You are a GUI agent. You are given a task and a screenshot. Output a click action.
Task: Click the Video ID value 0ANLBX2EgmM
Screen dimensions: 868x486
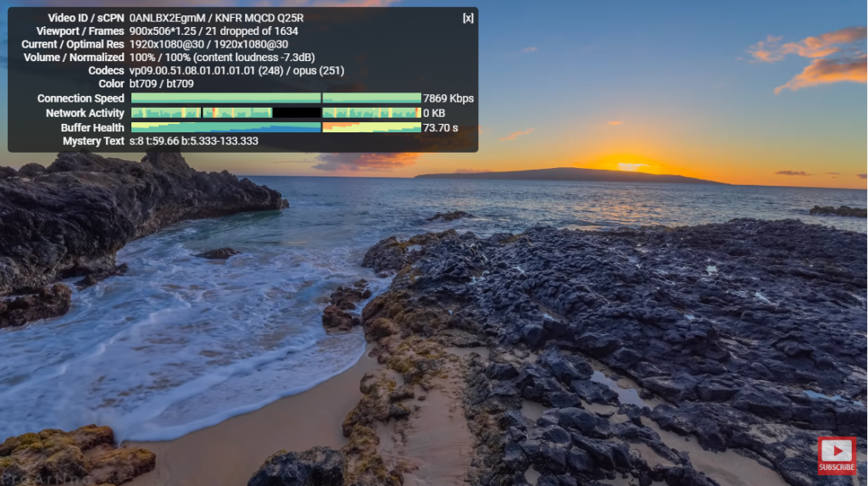tap(165, 18)
